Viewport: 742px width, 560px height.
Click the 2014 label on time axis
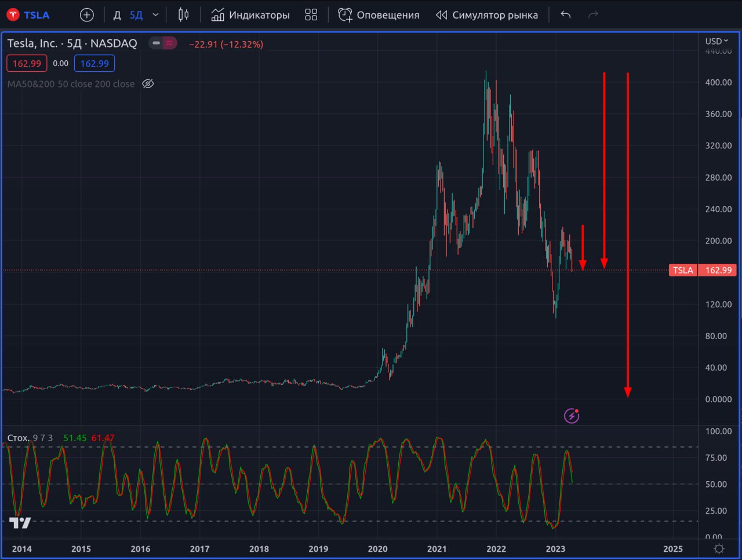click(x=22, y=549)
